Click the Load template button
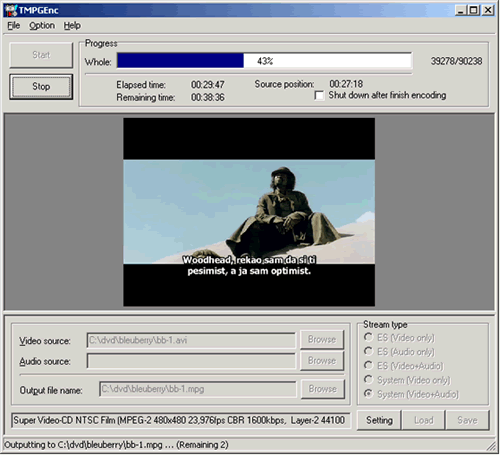 tap(424, 420)
